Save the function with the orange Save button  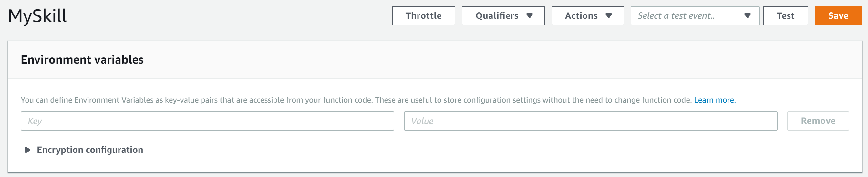tap(838, 16)
